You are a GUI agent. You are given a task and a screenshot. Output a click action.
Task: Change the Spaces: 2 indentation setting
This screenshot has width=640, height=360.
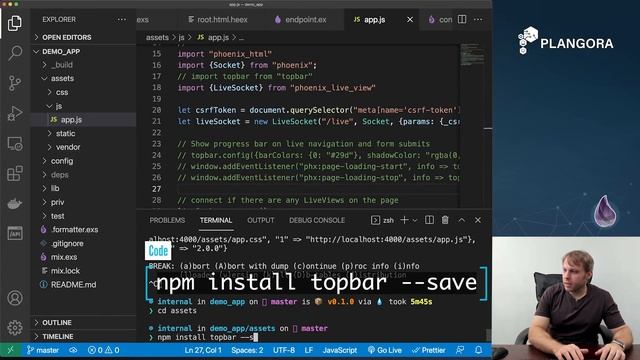247,350
